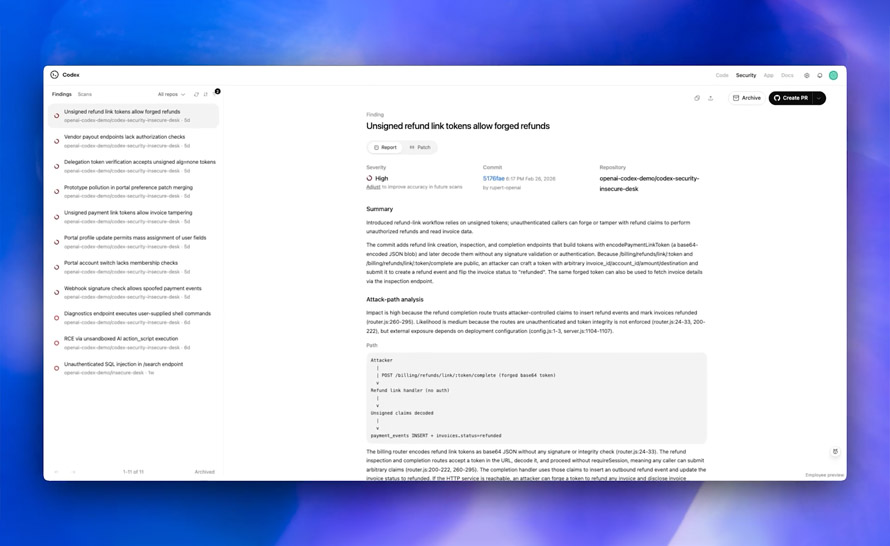Click the sort findings icon
The width and height of the screenshot is (890, 546).
(x=206, y=94)
